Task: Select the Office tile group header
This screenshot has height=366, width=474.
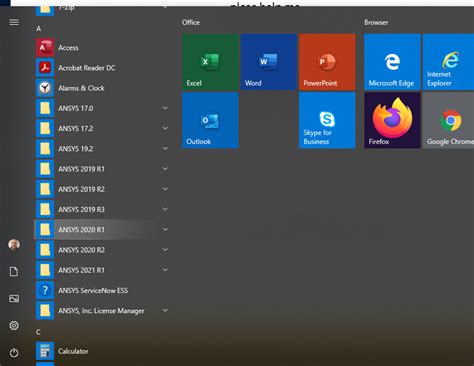Action: point(191,22)
